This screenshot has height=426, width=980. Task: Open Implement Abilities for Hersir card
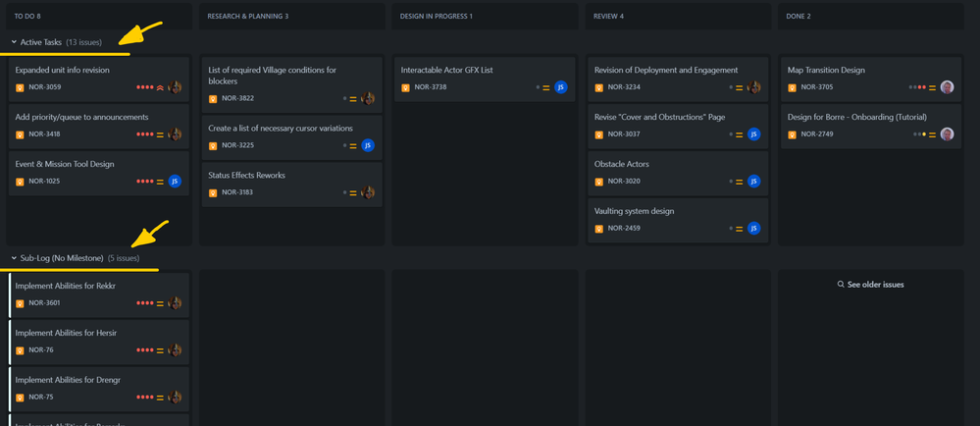[99, 343]
